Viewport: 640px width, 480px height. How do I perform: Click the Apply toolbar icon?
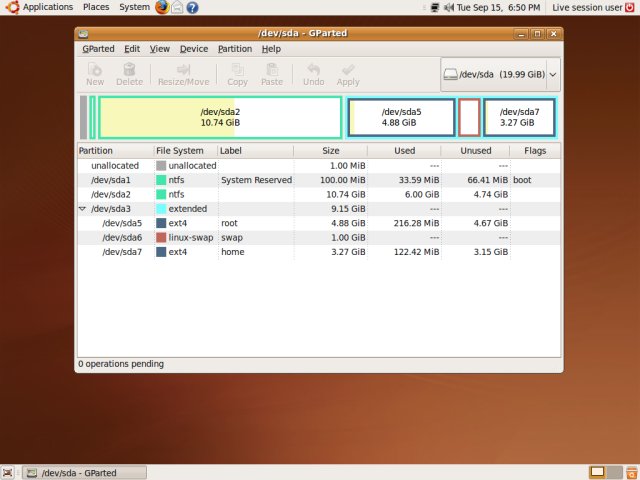(348, 74)
